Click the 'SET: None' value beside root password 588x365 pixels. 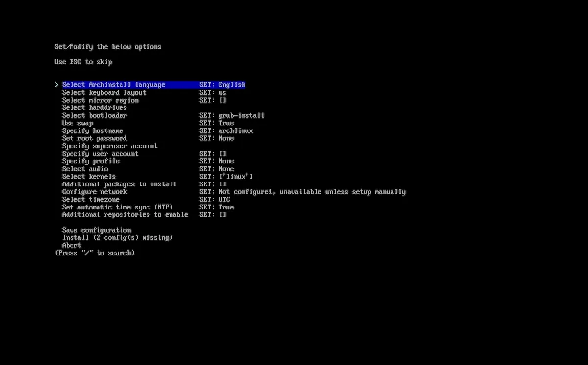217,138
